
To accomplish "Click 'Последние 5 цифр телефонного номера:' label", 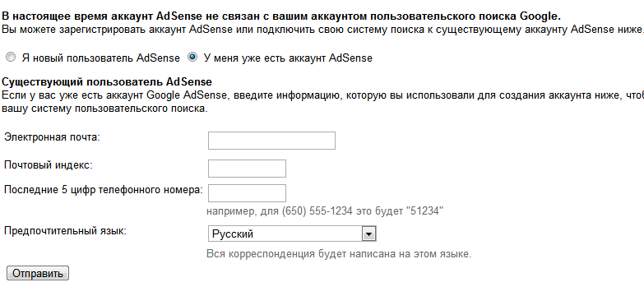I will click(104, 190).
